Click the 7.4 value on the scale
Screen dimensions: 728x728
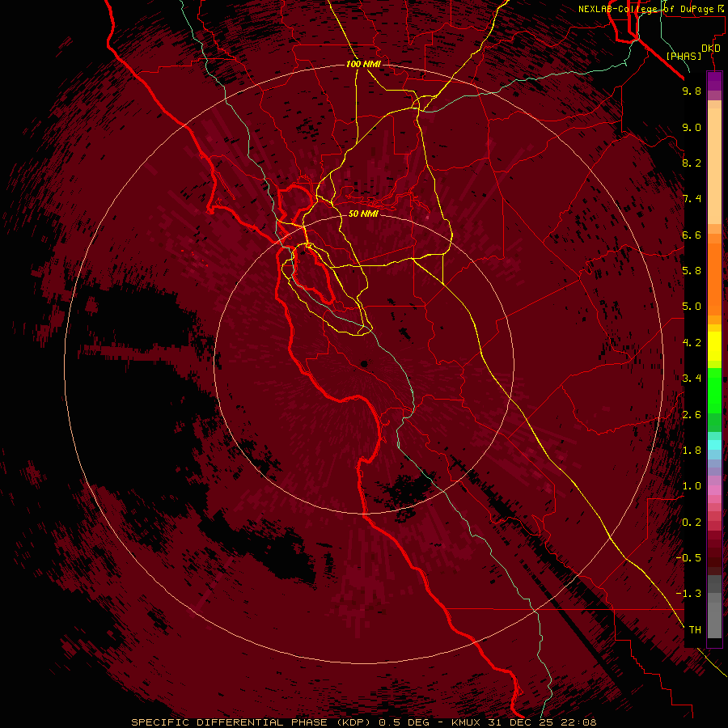click(692, 199)
